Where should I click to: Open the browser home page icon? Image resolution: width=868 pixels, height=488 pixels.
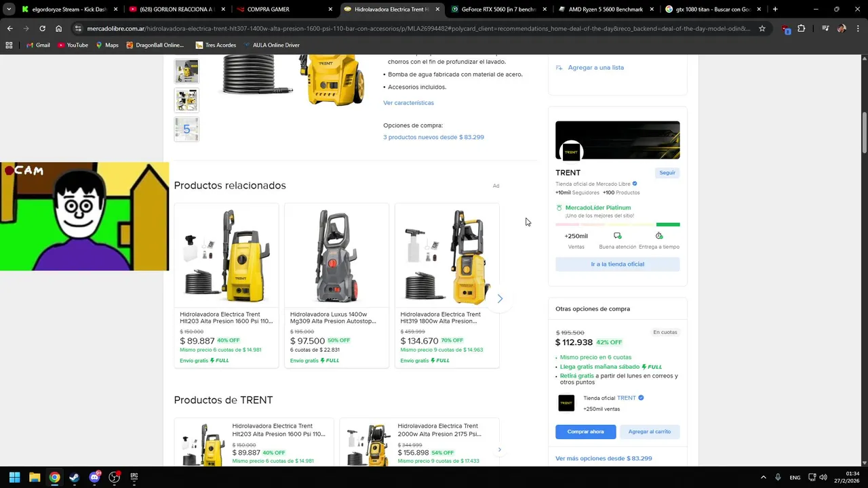click(x=59, y=28)
